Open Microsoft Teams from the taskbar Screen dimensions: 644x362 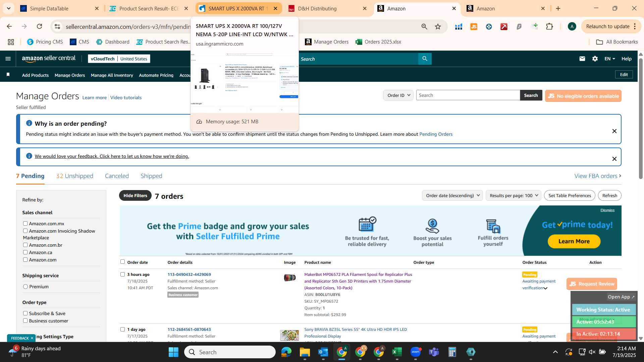pyautogui.click(x=434, y=352)
